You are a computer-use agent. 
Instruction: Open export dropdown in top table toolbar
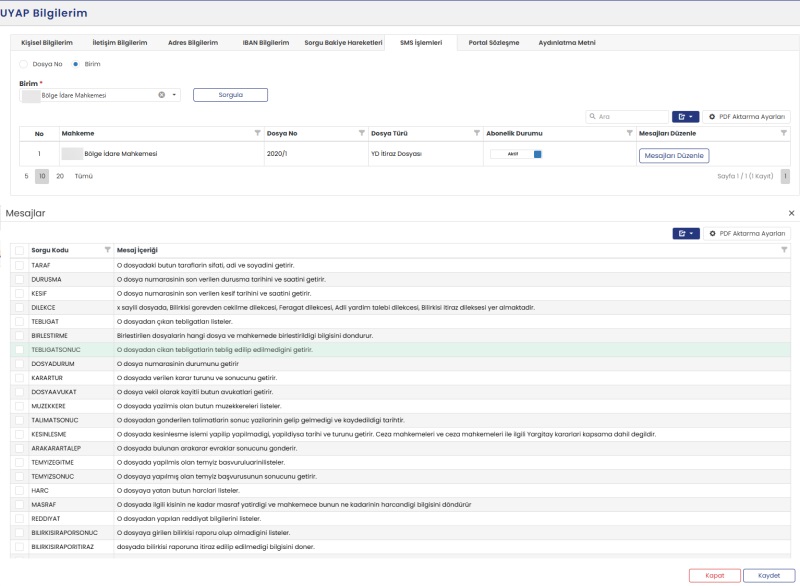click(x=685, y=117)
